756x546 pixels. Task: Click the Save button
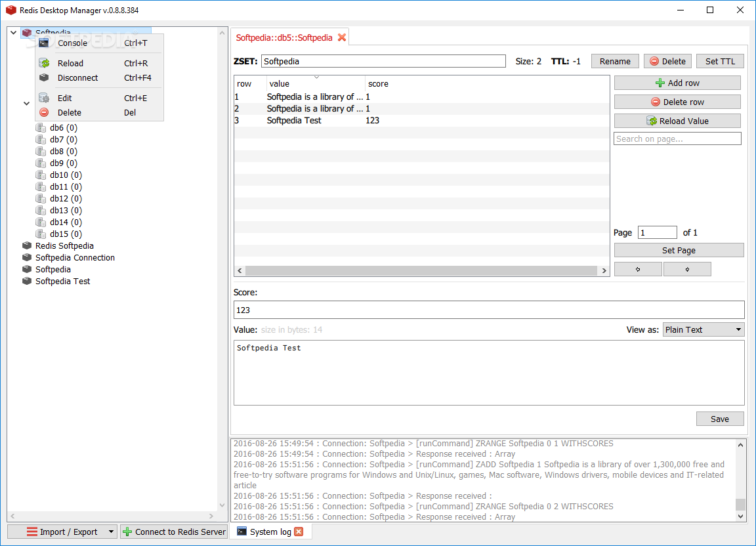(720, 419)
